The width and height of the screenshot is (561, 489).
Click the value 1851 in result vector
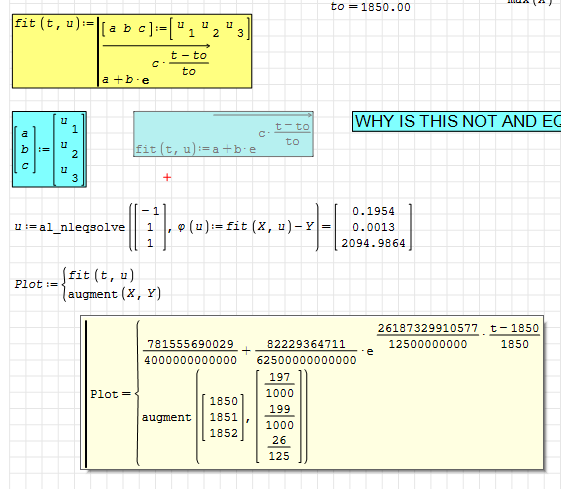(x=224, y=417)
